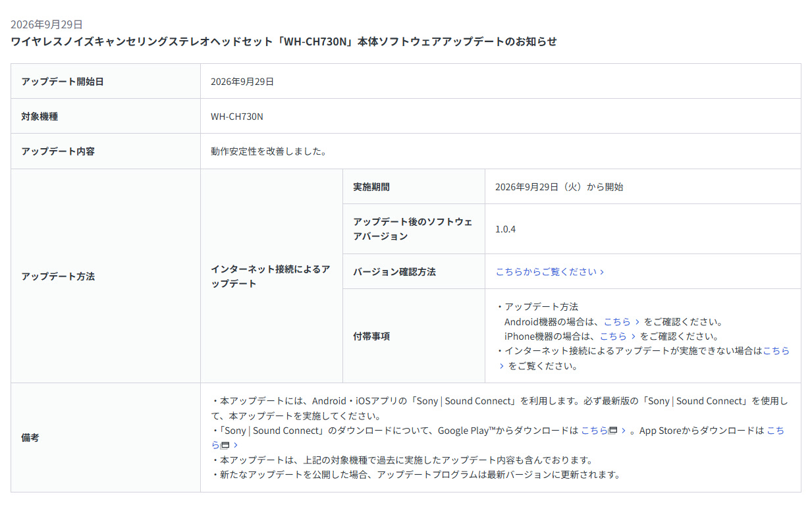812x505 pixels.
Task: Open the iPhone機器 update method 'こちら' link
Action: click(x=618, y=336)
